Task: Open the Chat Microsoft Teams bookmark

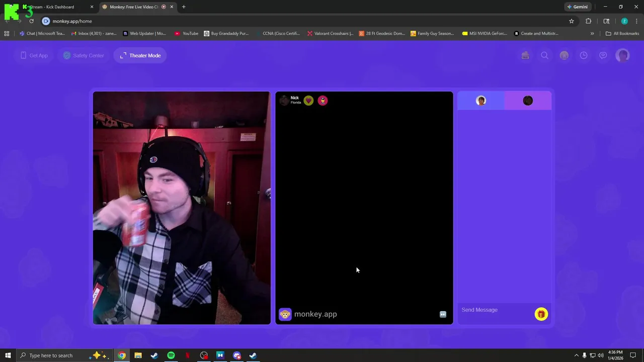Action: click(x=42, y=34)
